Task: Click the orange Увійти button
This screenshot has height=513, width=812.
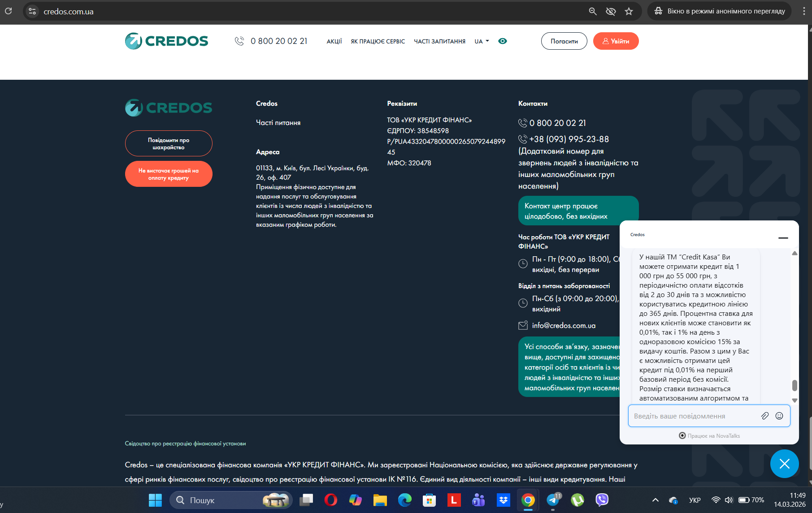Action: click(x=616, y=41)
